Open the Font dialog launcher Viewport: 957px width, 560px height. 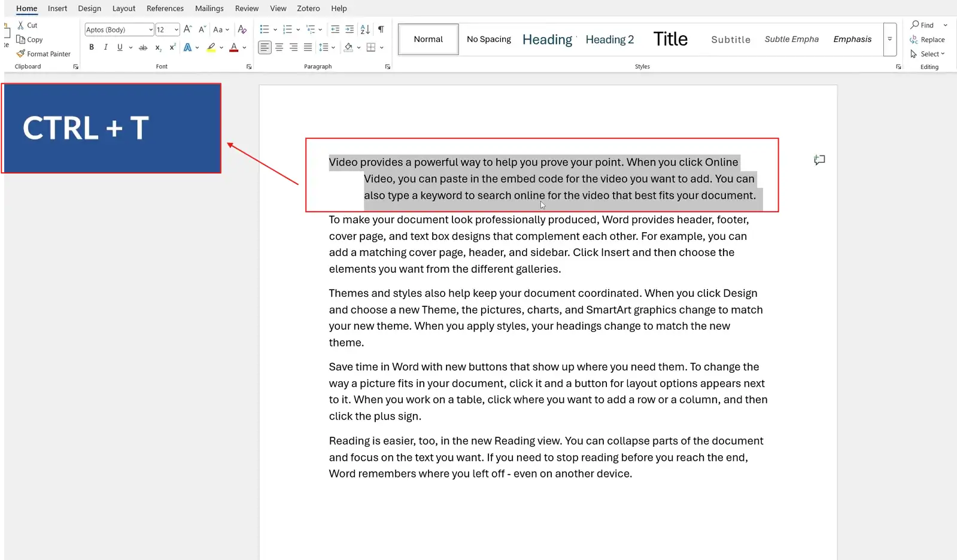point(249,67)
